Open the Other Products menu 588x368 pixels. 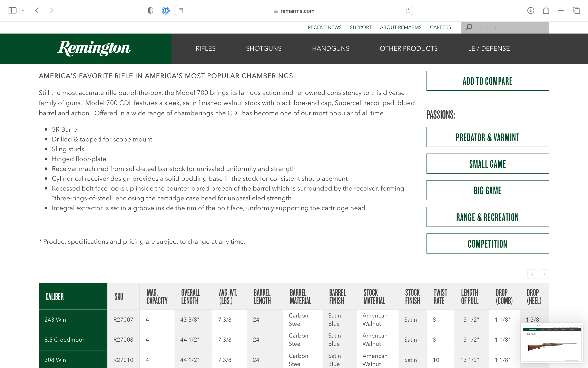pos(409,48)
